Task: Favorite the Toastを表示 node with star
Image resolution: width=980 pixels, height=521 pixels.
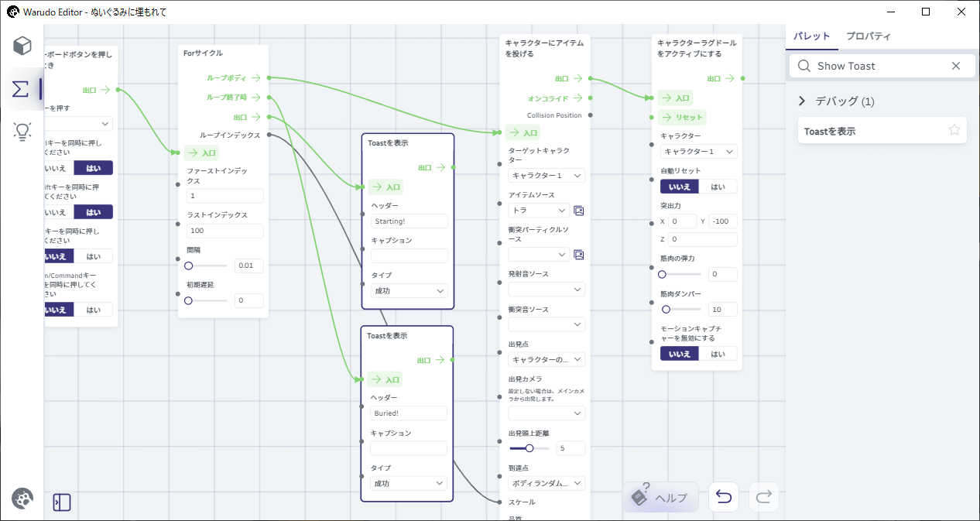Action: [954, 130]
